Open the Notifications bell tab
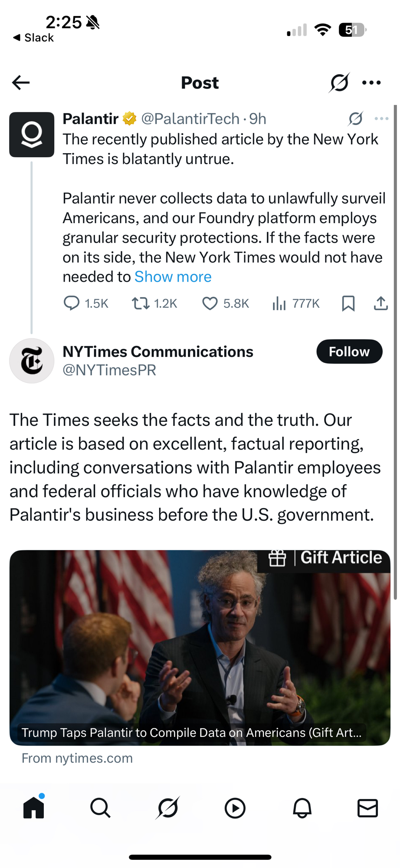Image resolution: width=400 pixels, height=868 pixels. [x=302, y=808]
